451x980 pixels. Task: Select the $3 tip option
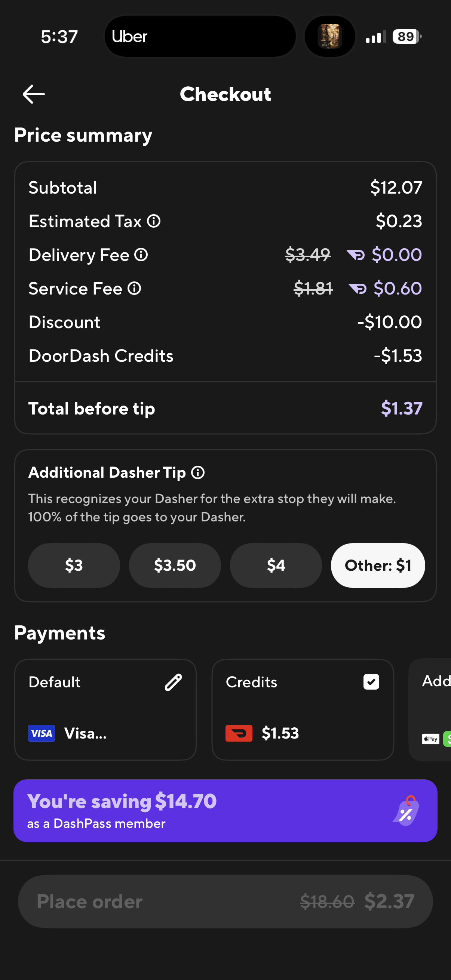coord(74,565)
